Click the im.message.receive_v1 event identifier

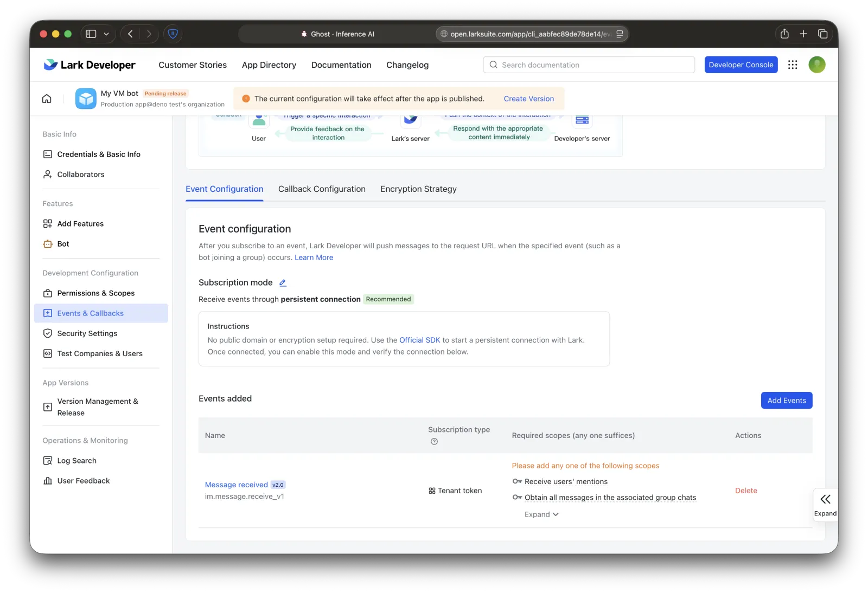pyautogui.click(x=245, y=497)
